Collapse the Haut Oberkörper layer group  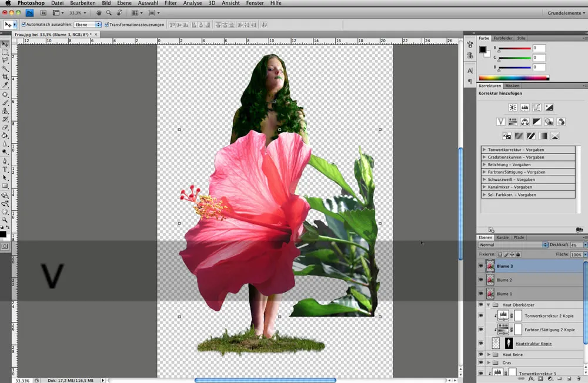(488, 305)
